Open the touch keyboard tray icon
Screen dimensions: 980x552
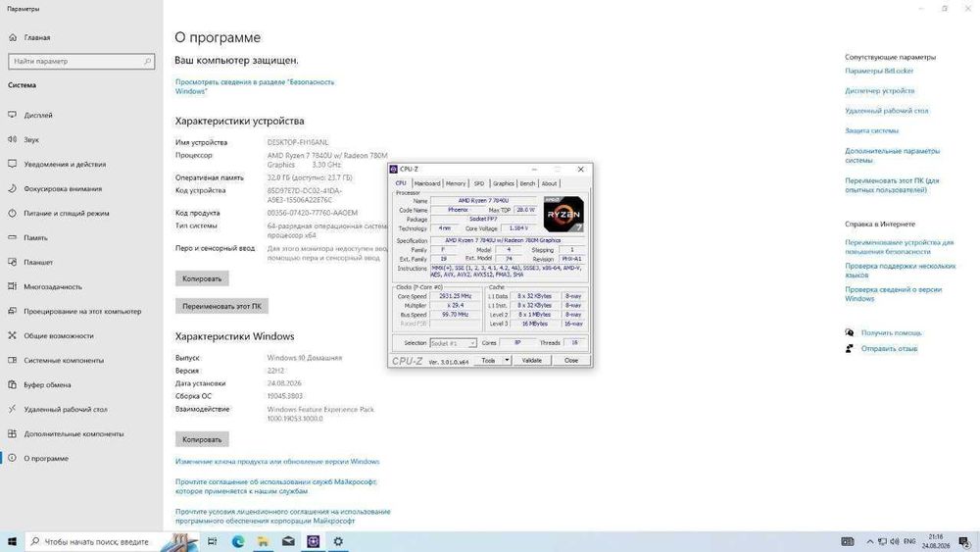(x=848, y=541)
